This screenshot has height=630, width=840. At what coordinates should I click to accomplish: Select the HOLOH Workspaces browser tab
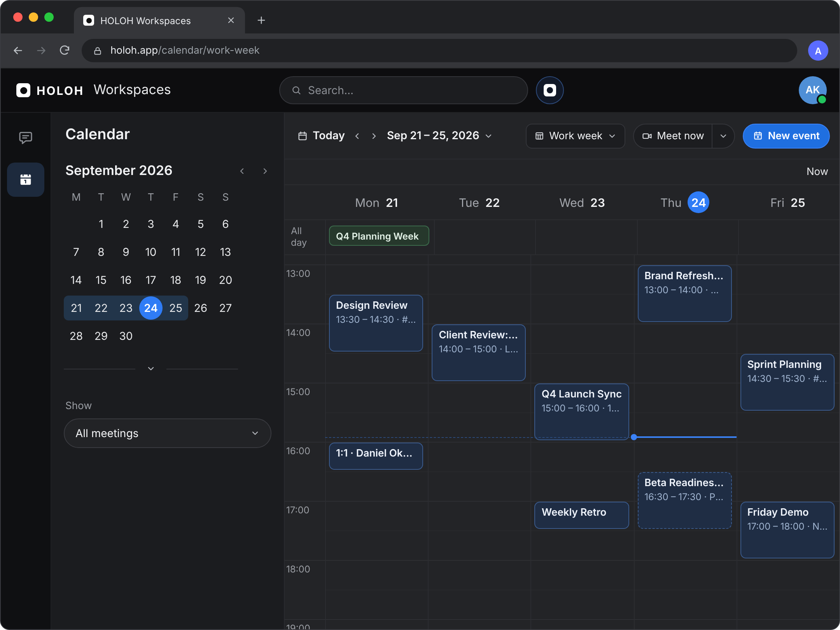tap(159, 20)
